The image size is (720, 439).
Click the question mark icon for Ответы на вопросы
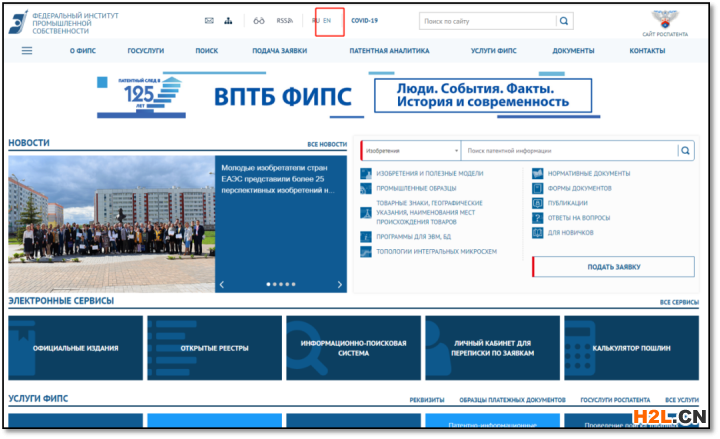coord(538,217)
